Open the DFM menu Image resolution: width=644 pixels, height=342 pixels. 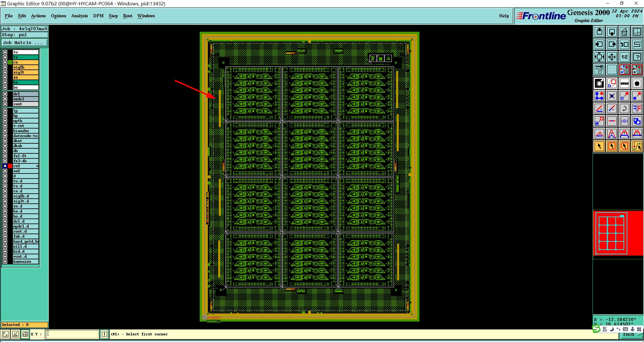[x=98, y=16]
